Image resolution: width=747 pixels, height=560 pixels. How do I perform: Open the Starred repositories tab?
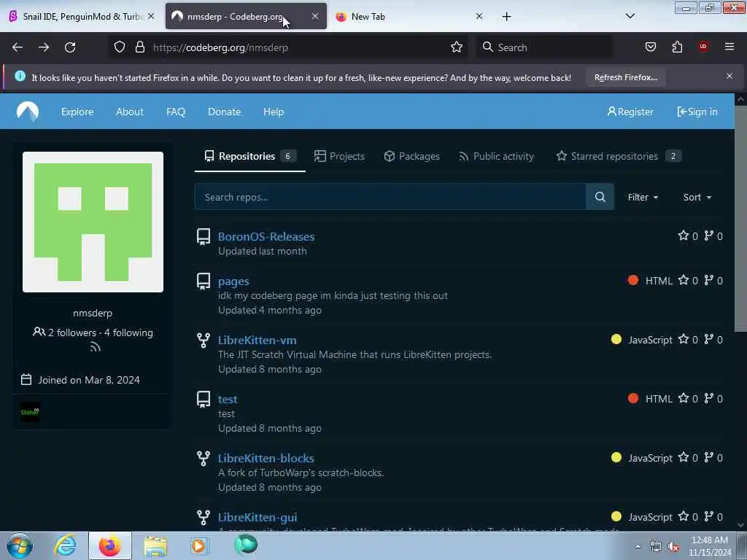click(x=619, y=156)
